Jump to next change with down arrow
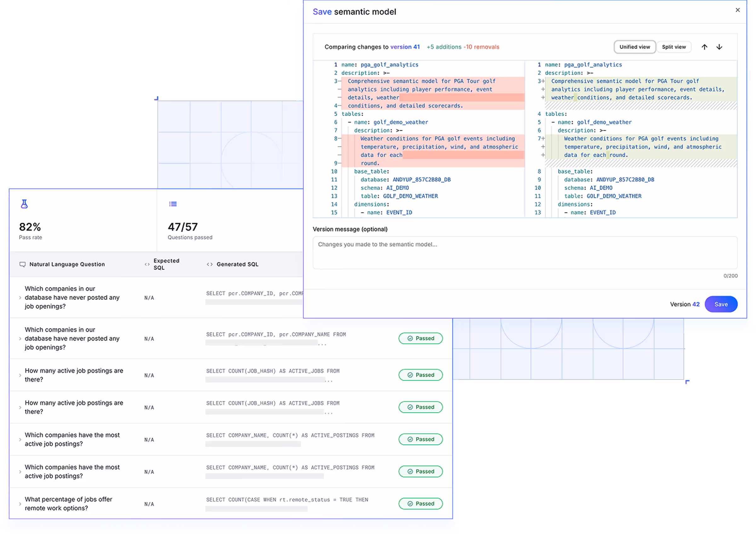This screenshot has height=537, width=756. (x=719, y=47)
